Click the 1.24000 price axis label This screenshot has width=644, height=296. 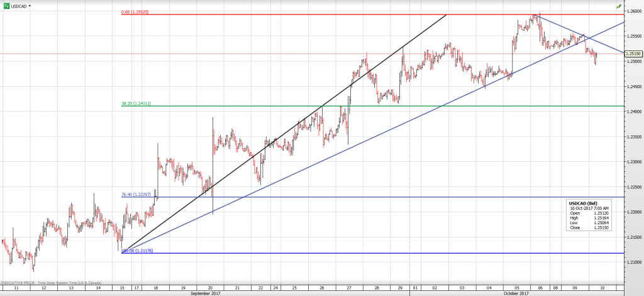coord(633,111)
